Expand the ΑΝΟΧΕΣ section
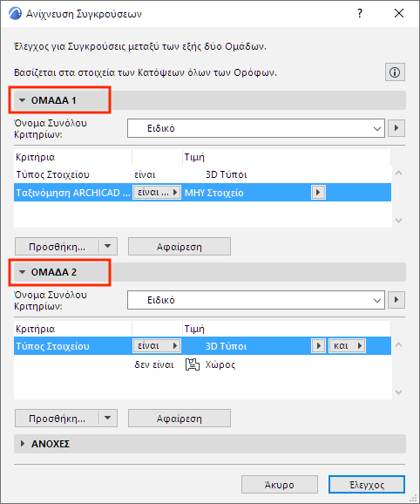The width and height of the screenshot is (420, 504). click(x=22, y=444)
